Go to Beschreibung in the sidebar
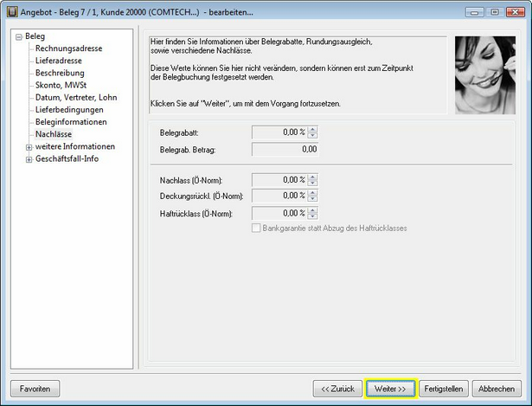The width and height of the screenshot is (532, 406). pyautogui.click(x=60, y=74)
